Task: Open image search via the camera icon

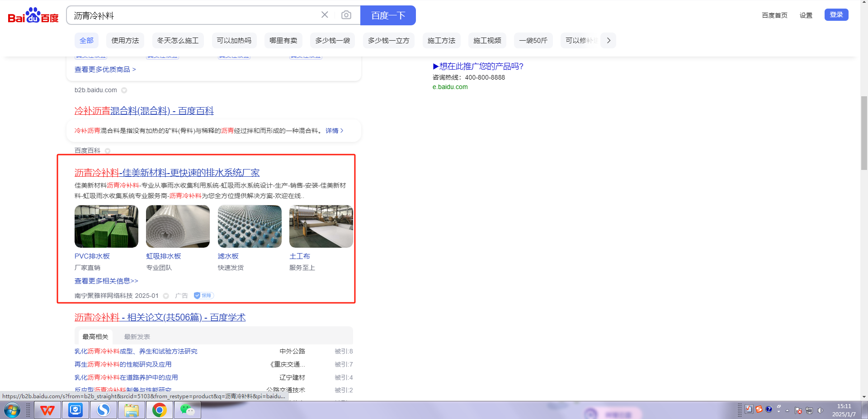Action: coord(346,15)
